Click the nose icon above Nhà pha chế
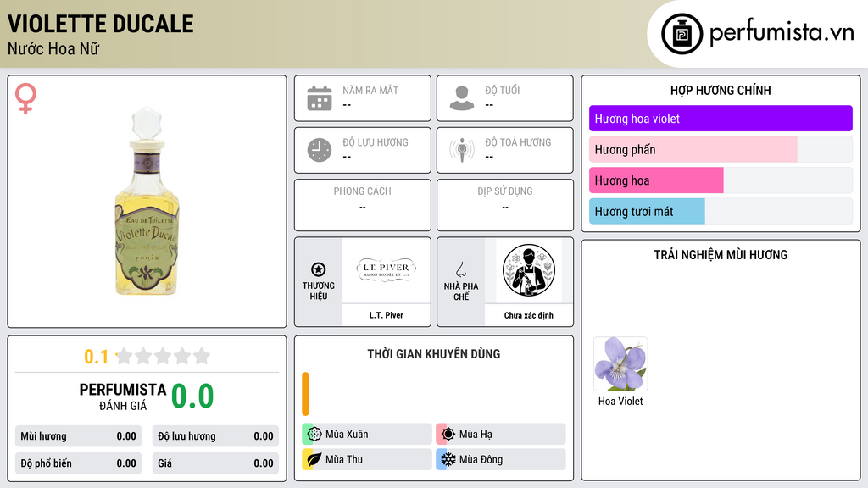Viewport: 868px width, 488px height. pyautogui.click(x=460, y=269)
